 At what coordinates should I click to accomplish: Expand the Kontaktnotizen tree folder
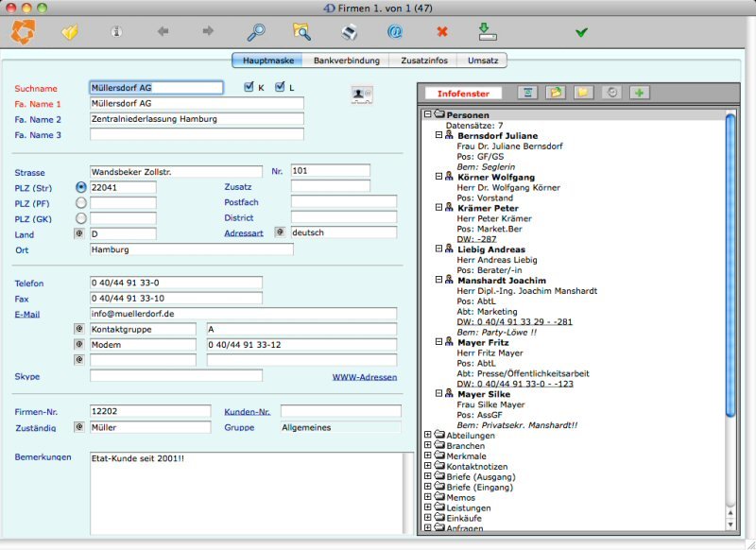point(428,467)
